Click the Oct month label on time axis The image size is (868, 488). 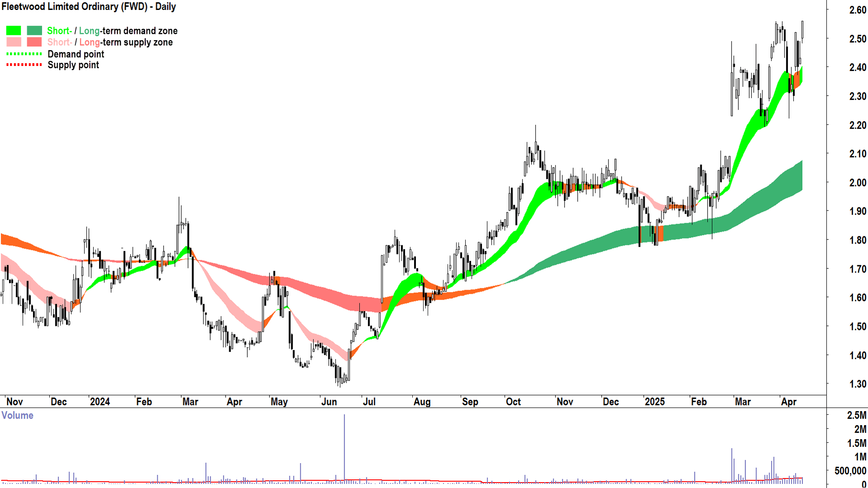[x=513, y=402]
